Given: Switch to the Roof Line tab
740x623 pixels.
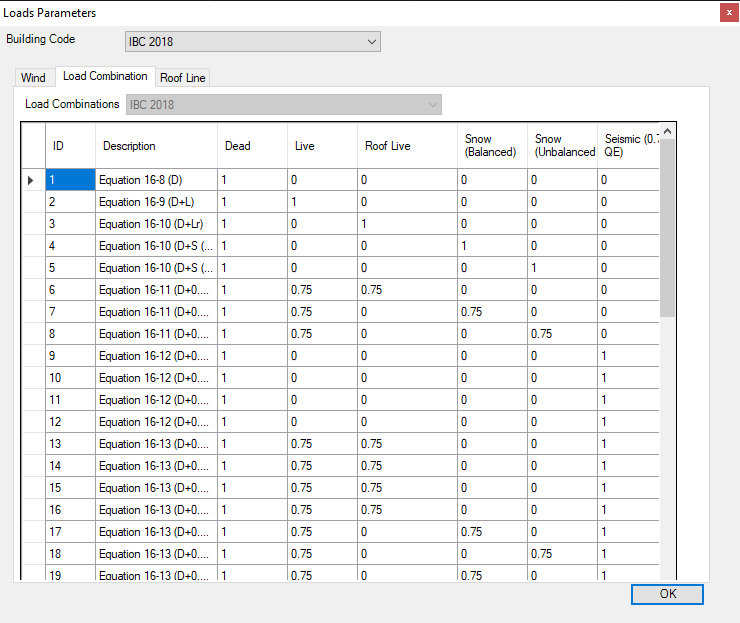Looking at the screenshot, I should click(x=183, y=77).
